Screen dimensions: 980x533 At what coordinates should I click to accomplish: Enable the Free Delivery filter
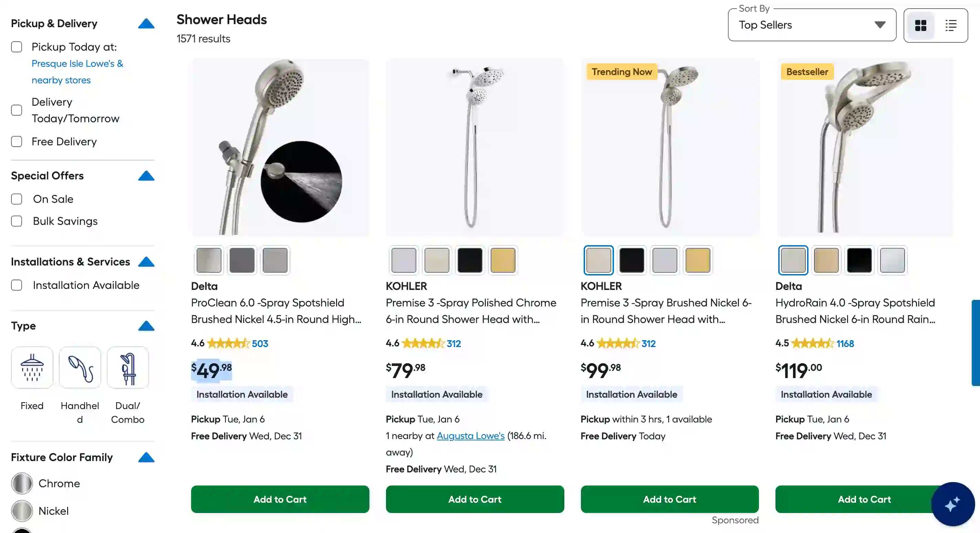point(17,142)
